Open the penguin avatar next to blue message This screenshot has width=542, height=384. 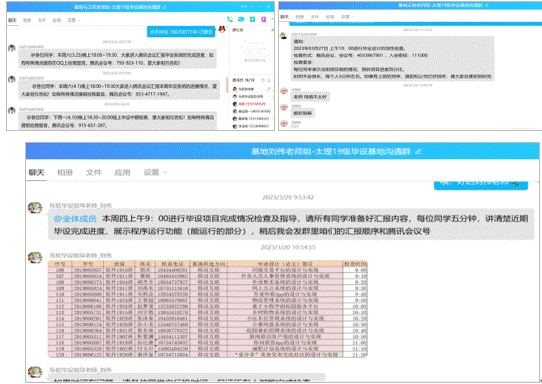click(x=222, y=30)
